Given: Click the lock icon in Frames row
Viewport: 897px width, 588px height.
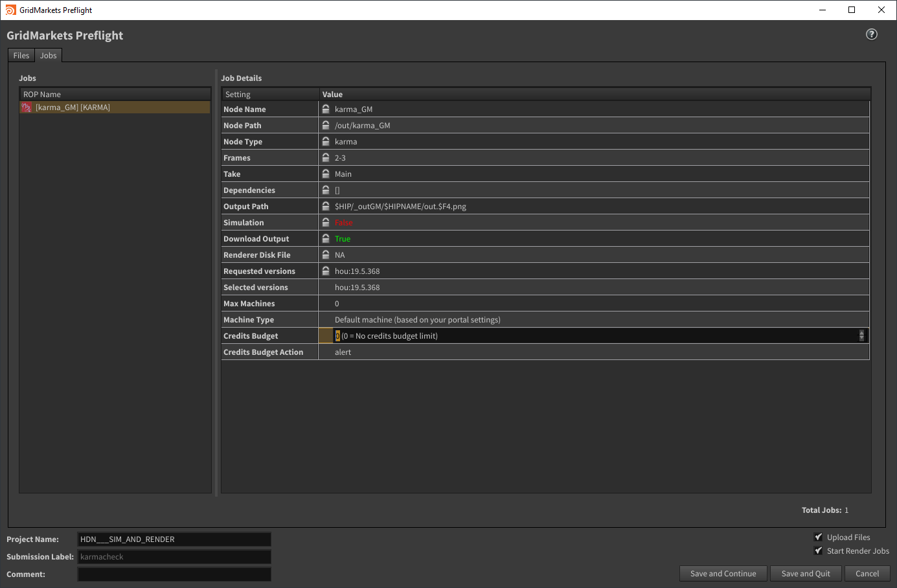Looking at the screenshot, I should [x=326, y=157].
